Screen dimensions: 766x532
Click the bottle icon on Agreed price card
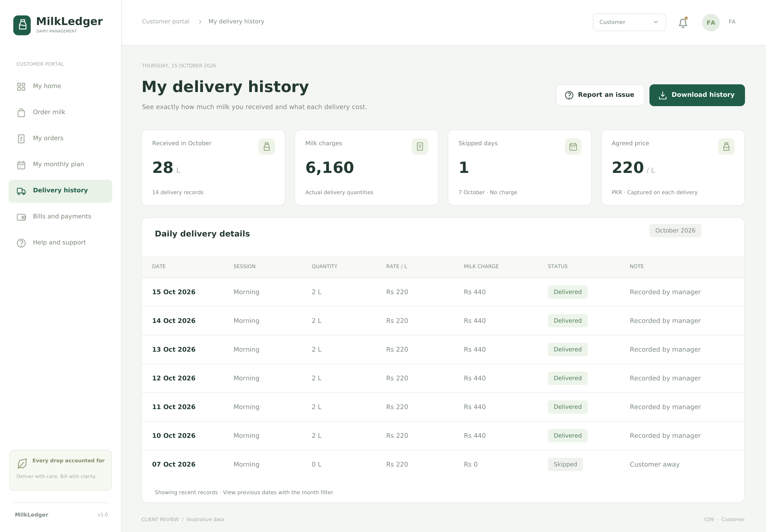pos(726,147)
